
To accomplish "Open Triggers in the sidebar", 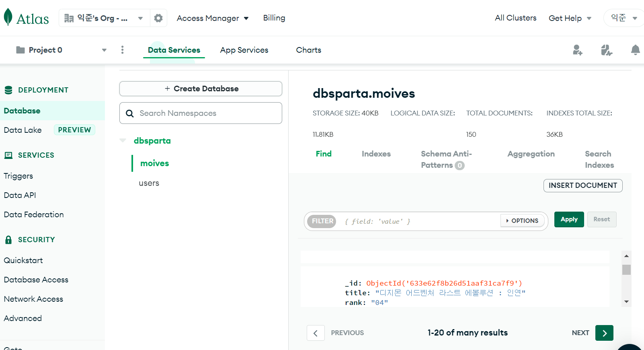I will click(18, 176).
